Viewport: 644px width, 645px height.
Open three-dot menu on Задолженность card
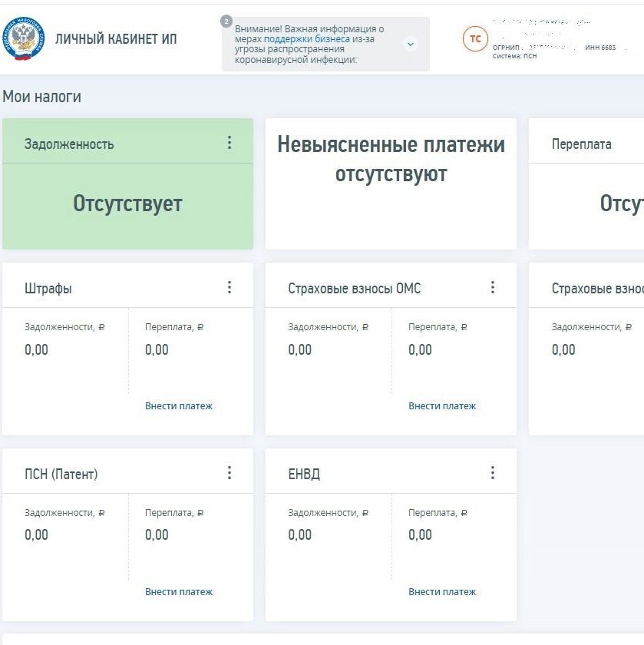(x=230, y=143)
